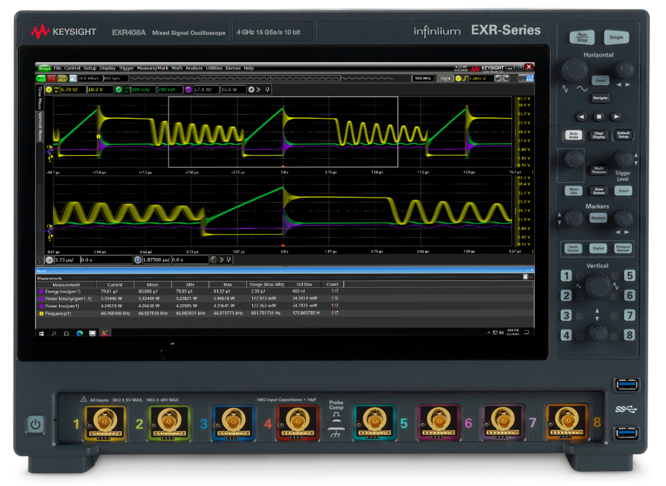Viewport: 666px width, 486px height.
Task: Click the Navigate key
Action: pos(600,98)
